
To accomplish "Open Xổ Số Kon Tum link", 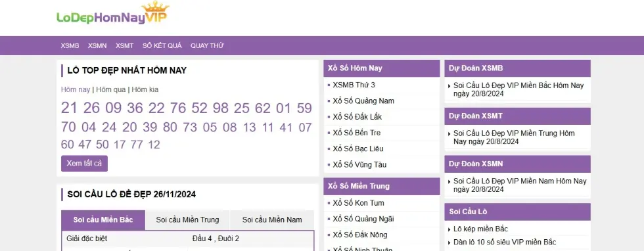I will point(359,203).
